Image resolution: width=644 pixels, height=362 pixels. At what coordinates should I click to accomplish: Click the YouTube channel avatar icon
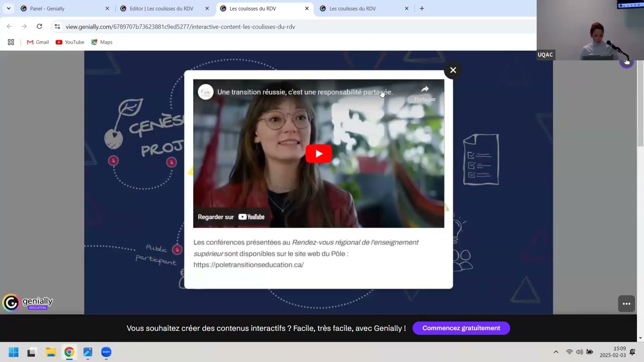(x=205, y=92)
